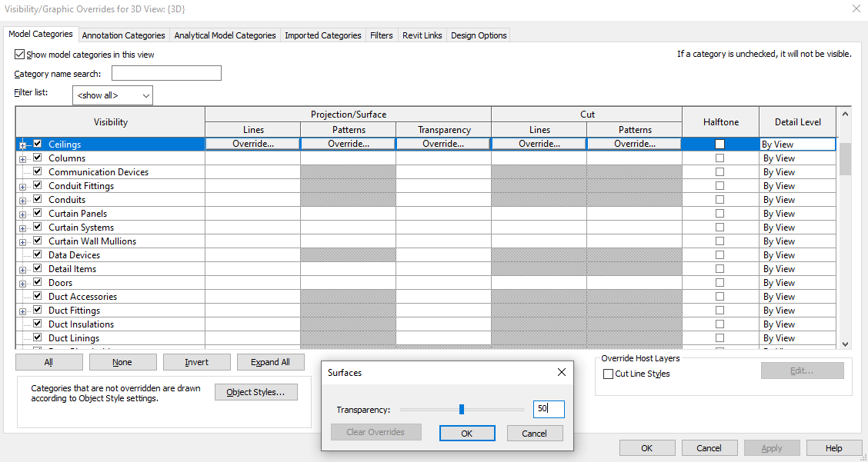The width and height of the screenshot is (868, 462).
Task: Open the Object Styles dialog
Action: 255,391
